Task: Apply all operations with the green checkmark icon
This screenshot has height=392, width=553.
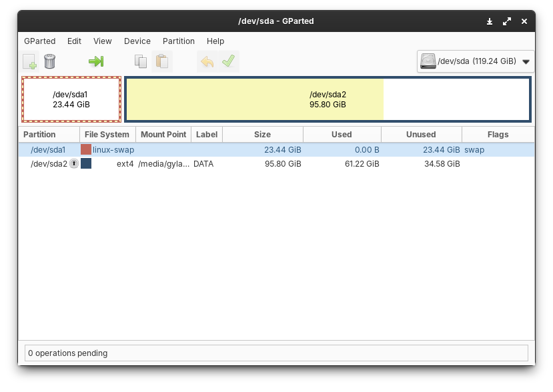Action: pos(229,61)
